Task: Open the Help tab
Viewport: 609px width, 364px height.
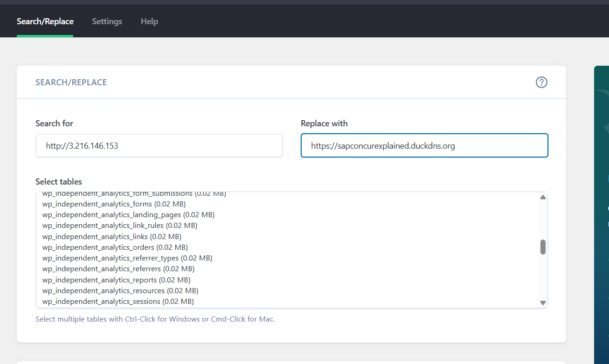Action: (x=149, y=21)
